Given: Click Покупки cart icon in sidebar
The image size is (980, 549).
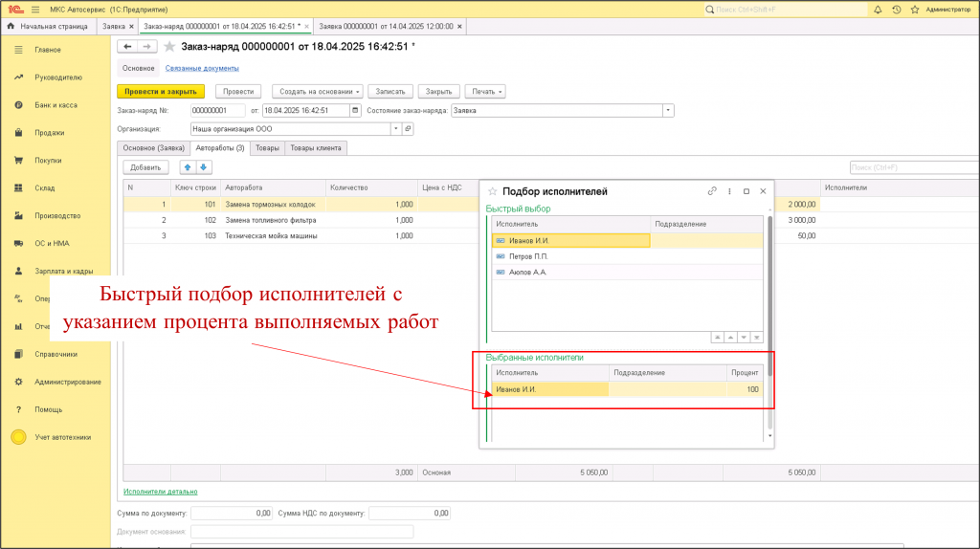Looking at the screenshot, I should [x=19, y=161].
